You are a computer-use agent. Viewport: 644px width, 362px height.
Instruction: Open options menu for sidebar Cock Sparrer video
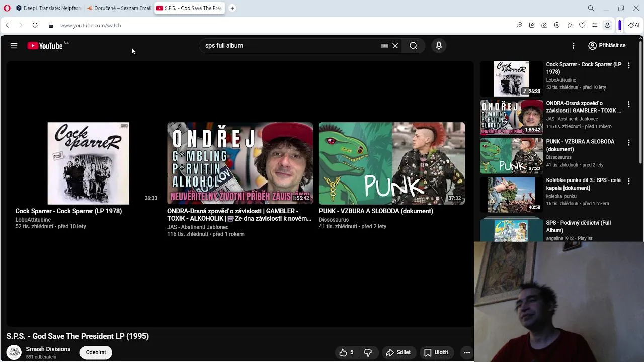point(628,65)
